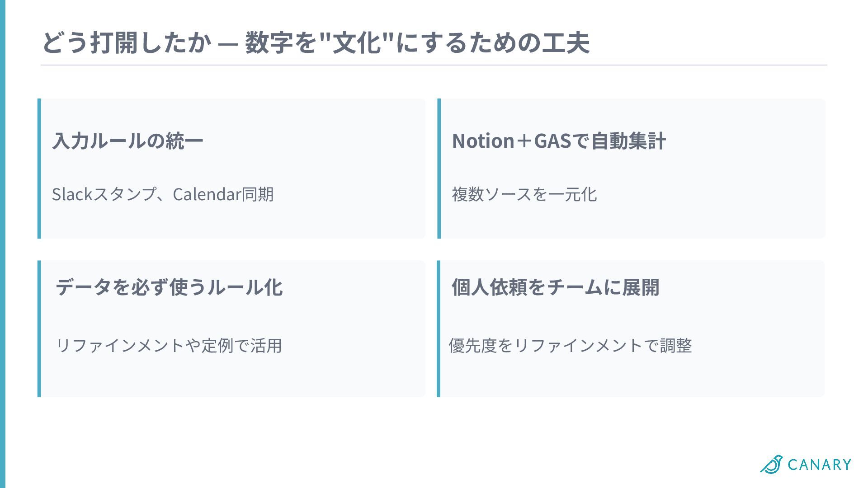Click the teal vertical stripe at slide's left edge
This screenshot has width=868, height=488.
tap(3, 244)
